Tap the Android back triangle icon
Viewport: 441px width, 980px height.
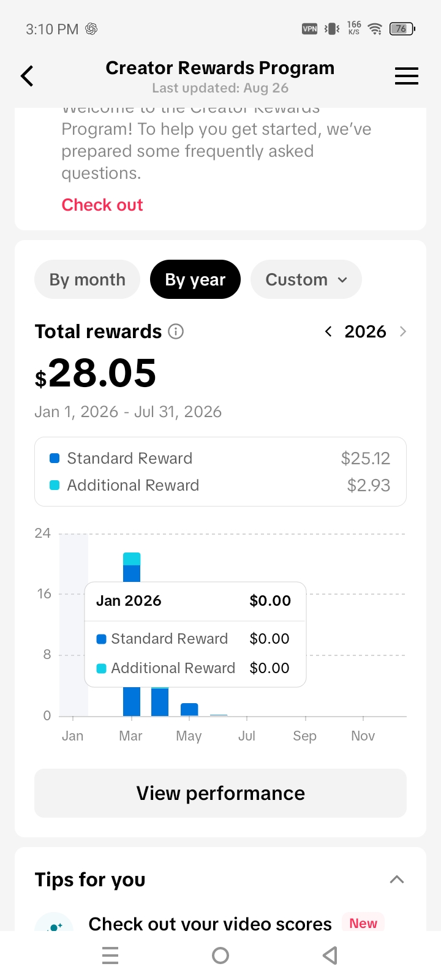point(330,956)
